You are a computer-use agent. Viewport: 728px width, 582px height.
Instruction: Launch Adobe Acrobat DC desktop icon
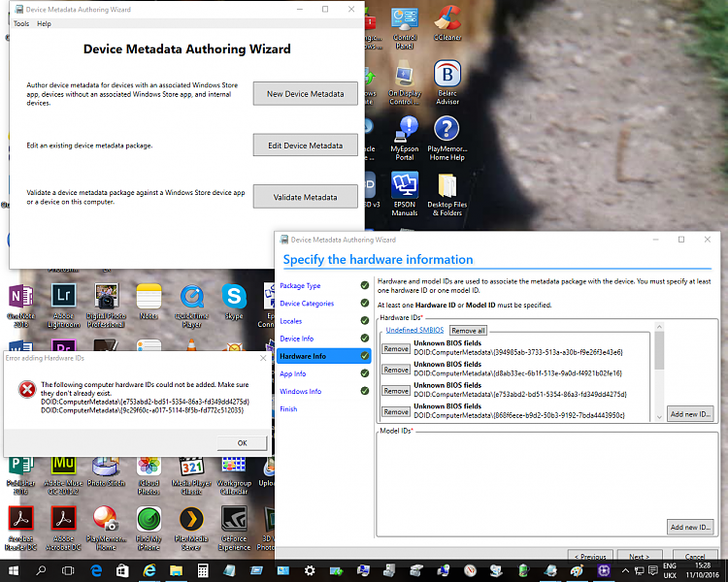64,529
